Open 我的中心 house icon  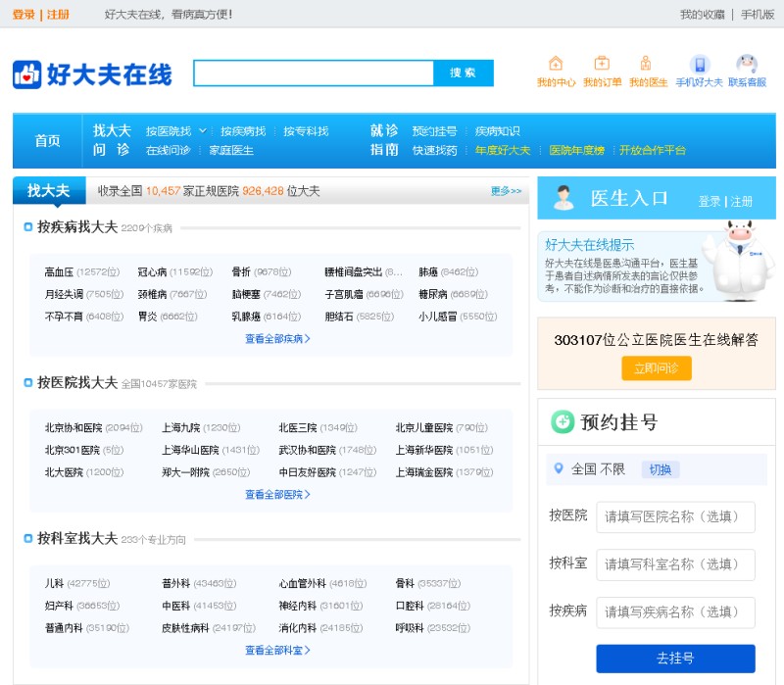(556, 64)
